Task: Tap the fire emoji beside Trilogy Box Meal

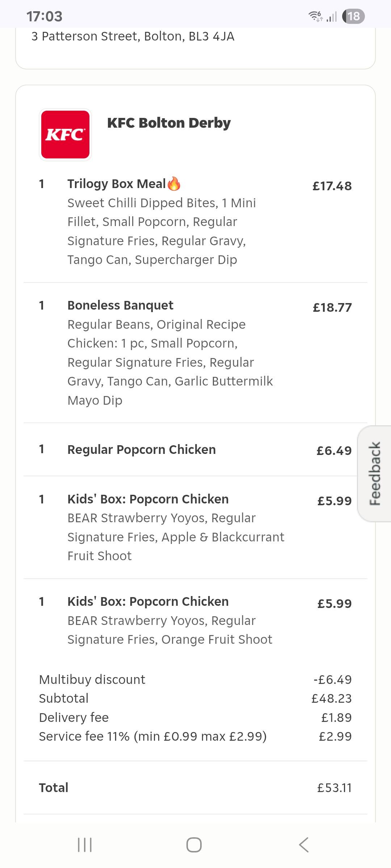Action: click(174, 184)
